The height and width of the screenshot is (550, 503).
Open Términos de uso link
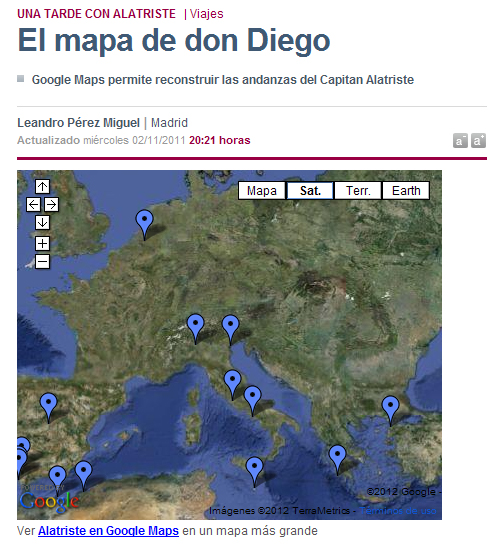(398, 511)
